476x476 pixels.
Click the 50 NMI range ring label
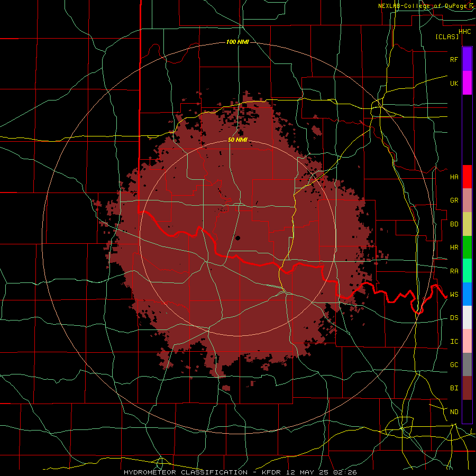click(237, 140)
